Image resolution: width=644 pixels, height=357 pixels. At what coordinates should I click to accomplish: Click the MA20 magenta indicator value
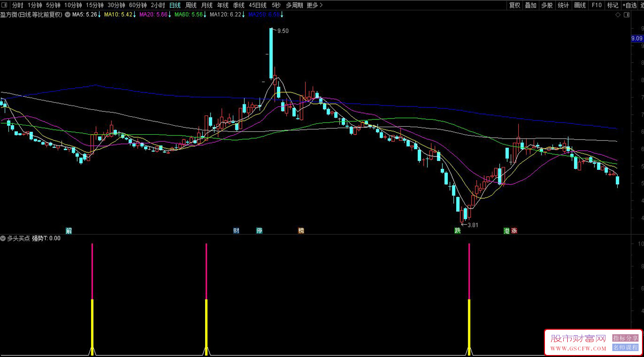point(156,15)
